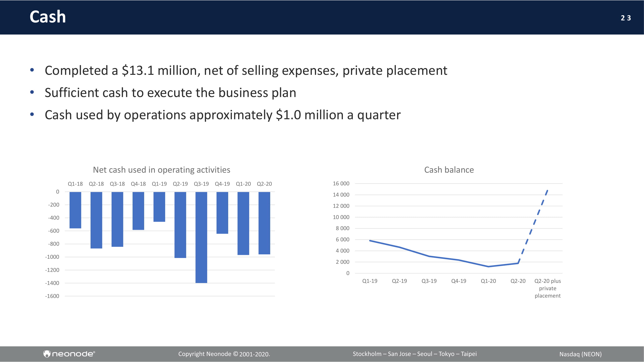Select the 'Q2-20 plus private placement' axis label
Viewport: 644px width, 362px height.
coord(547,288)
